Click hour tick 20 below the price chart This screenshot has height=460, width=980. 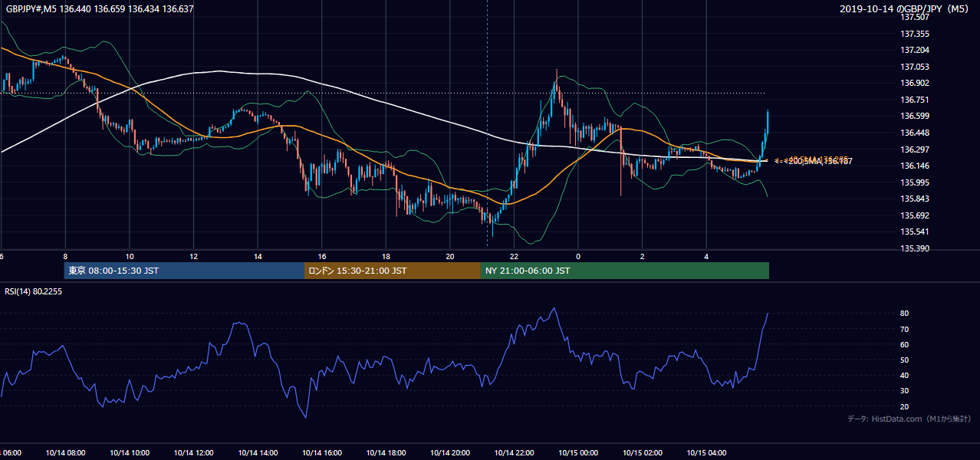449,256
